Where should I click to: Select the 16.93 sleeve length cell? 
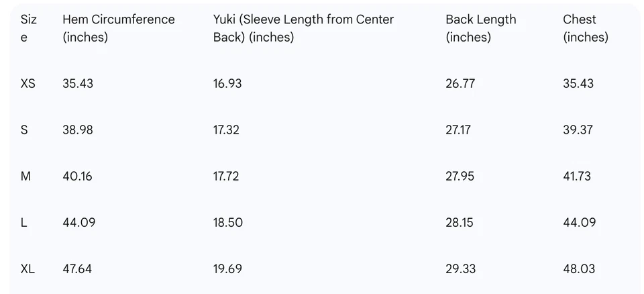[227, 84]
